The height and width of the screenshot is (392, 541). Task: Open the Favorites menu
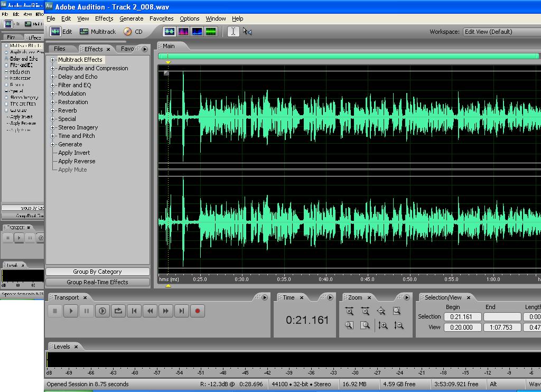tap(161, 18)
